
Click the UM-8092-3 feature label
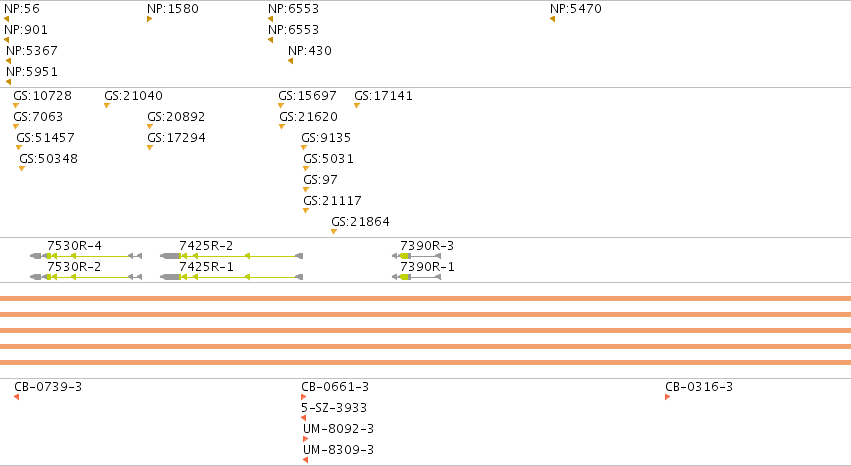point(339,429)
